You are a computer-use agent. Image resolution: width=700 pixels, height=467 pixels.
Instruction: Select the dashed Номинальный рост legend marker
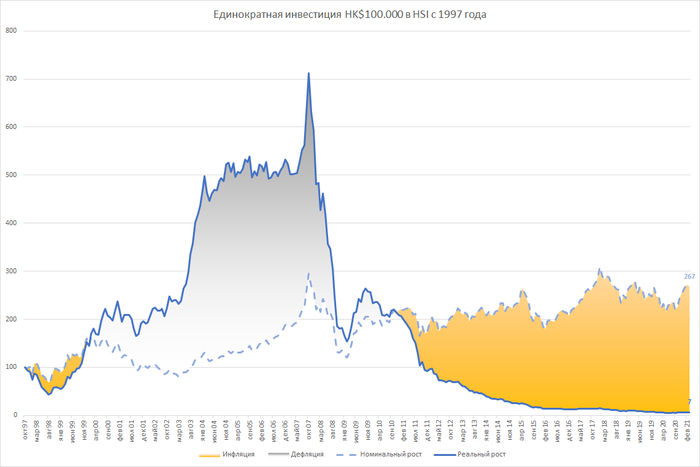[x=347, y=454]
